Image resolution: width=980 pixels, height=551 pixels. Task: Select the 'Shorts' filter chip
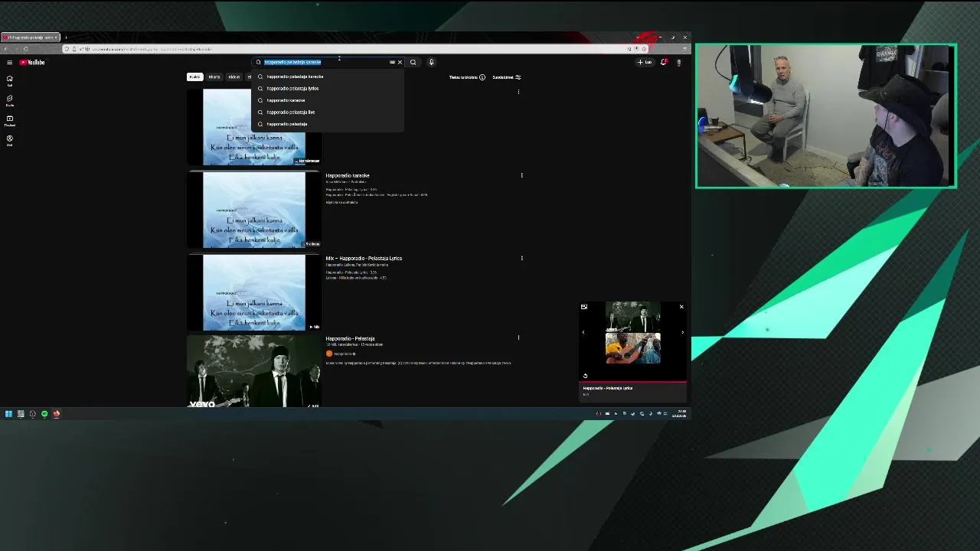[214, 77]
